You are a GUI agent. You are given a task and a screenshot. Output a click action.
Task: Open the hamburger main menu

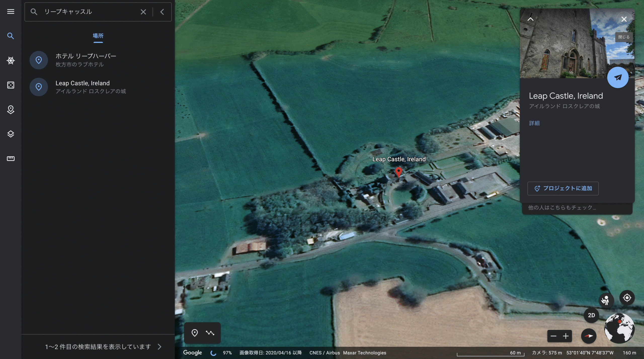click(x=11, y=12)
